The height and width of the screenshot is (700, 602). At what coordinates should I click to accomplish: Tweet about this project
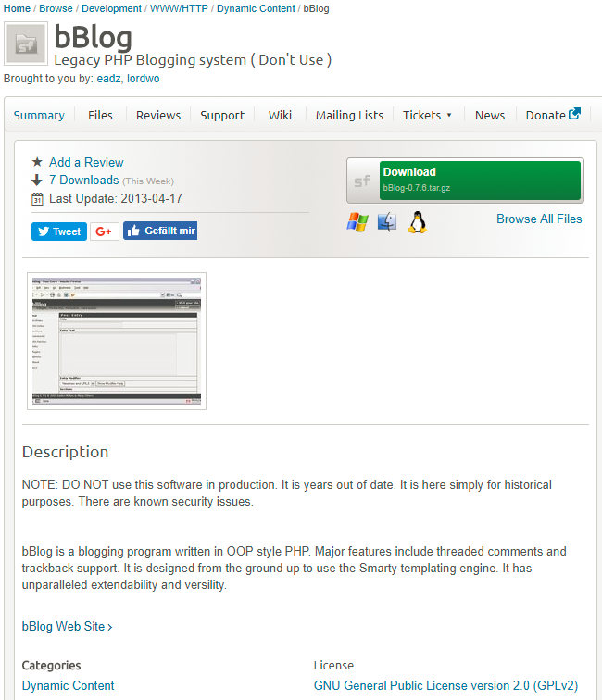tap(59, 231)
